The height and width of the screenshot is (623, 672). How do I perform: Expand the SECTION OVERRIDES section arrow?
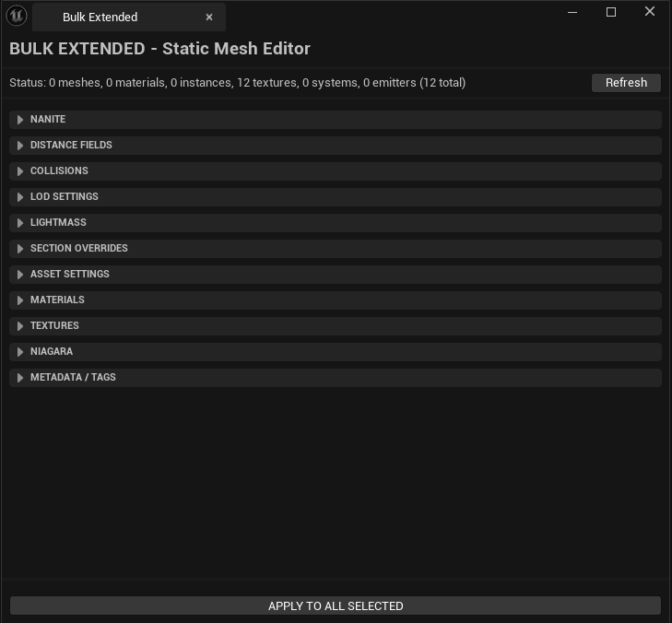(20, 249)
